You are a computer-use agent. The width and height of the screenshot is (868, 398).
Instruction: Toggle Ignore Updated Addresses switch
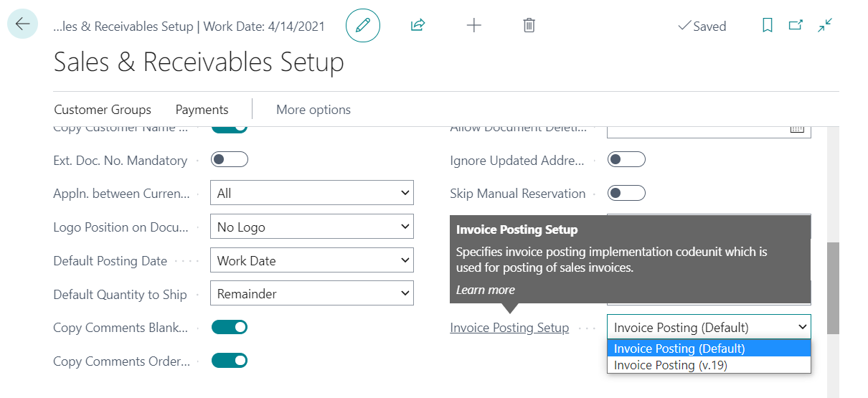[x=626, y=160]
